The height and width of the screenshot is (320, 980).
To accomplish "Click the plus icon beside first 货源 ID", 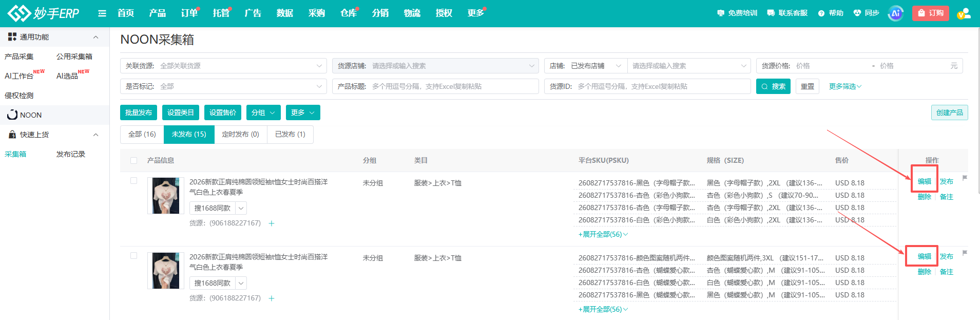I will [x=272, y=223].
